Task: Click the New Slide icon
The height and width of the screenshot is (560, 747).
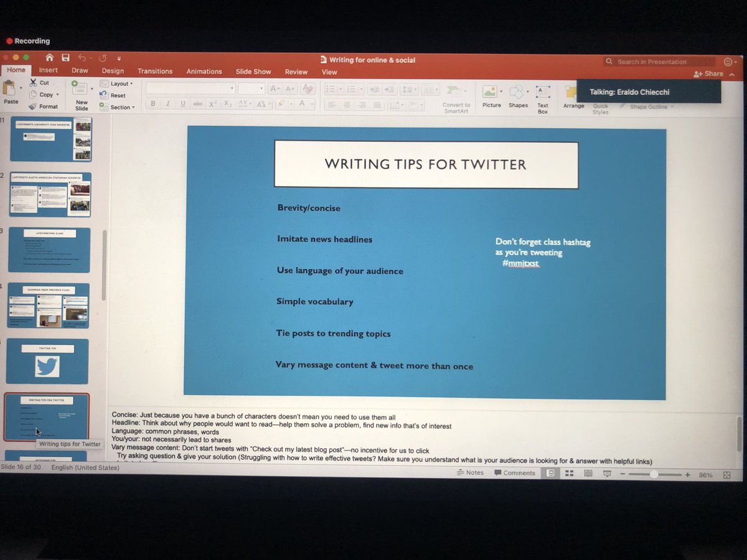Action: coord(80,87)
